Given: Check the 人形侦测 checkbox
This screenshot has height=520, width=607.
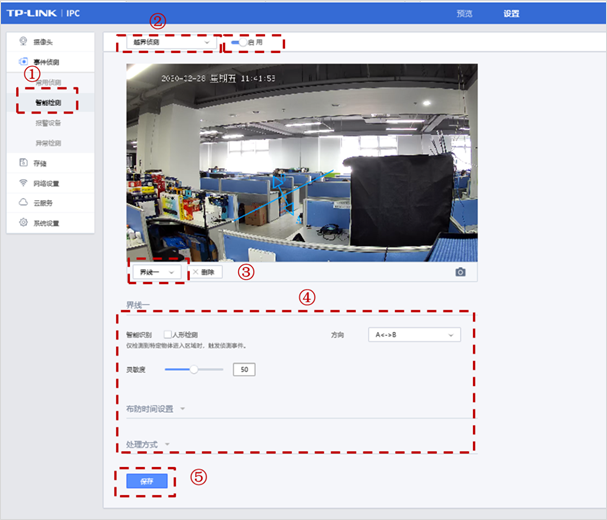Looking at the screenshot, I should (x=167, y=335).
